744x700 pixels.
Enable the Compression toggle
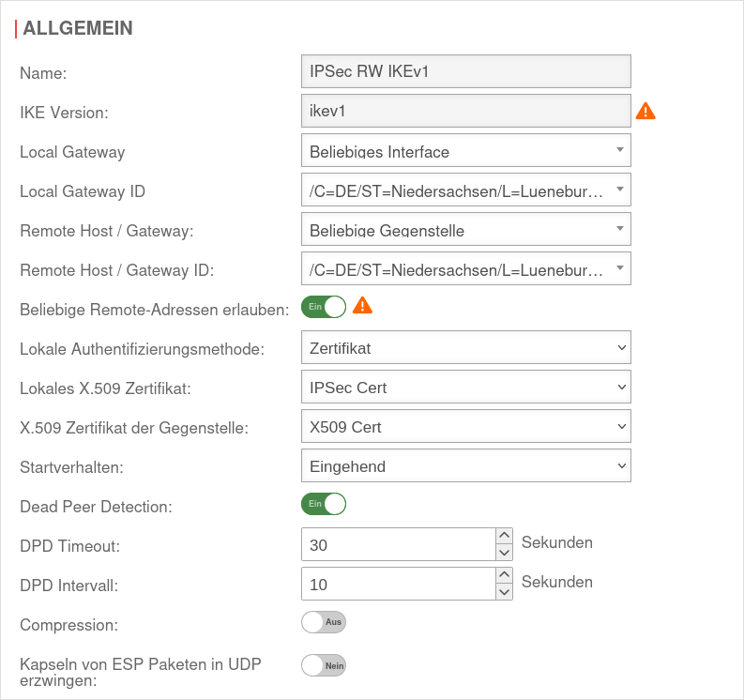[324, 621]
